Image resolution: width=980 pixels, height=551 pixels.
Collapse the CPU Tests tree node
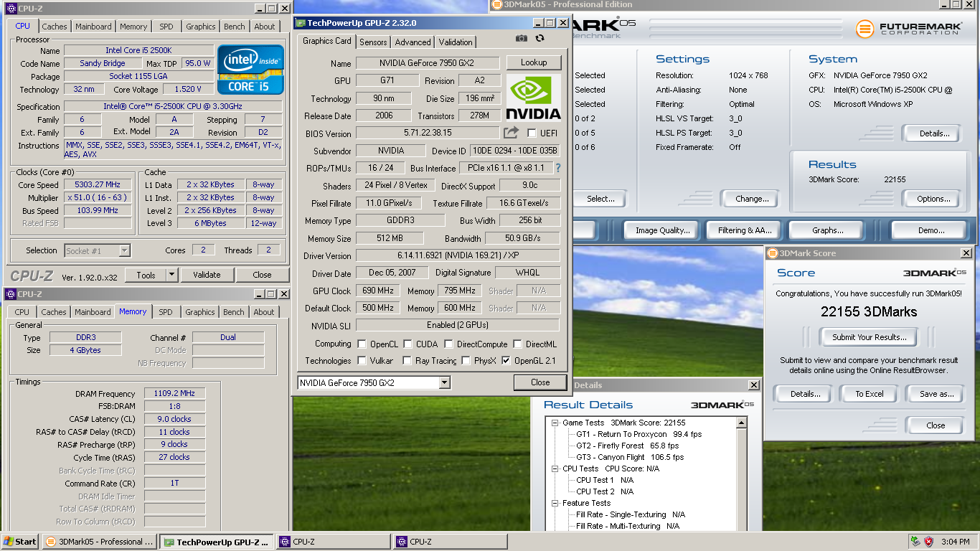555,468
